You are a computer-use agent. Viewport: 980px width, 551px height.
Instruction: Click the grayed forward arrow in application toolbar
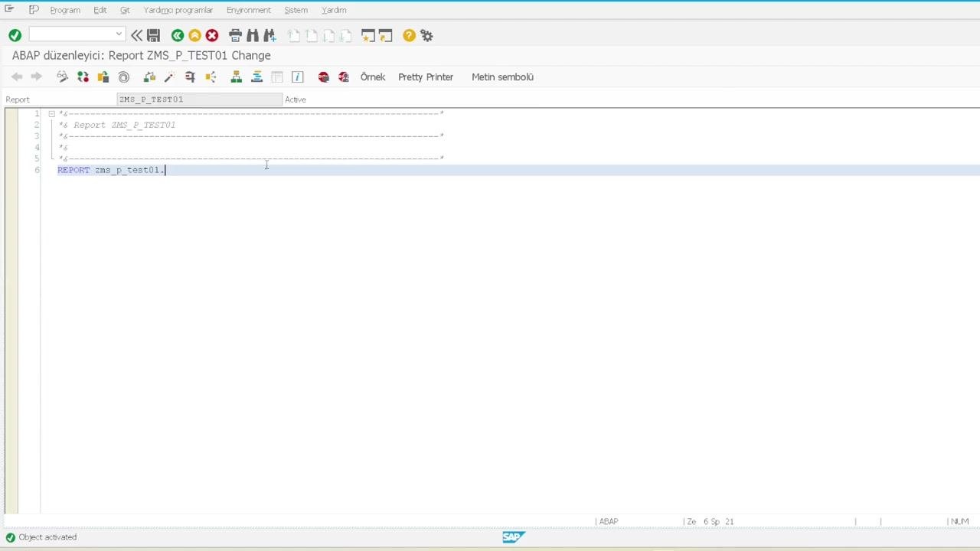(x=36, y=77)
